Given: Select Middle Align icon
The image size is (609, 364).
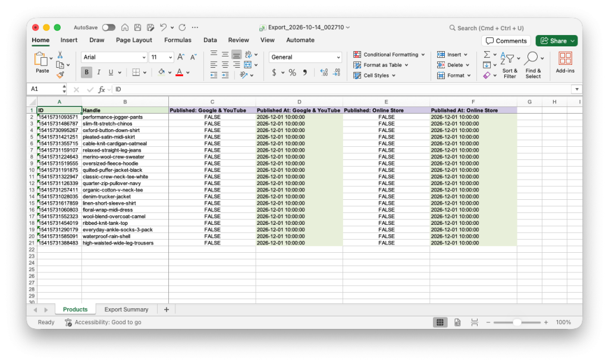Looking at the screenshot, I should (225, 54).
